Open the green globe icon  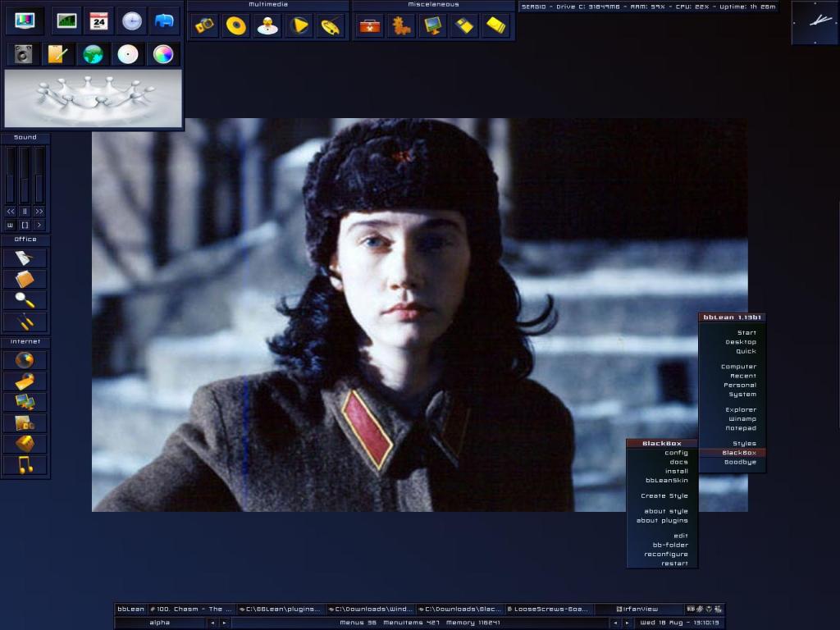coord(93,54)
